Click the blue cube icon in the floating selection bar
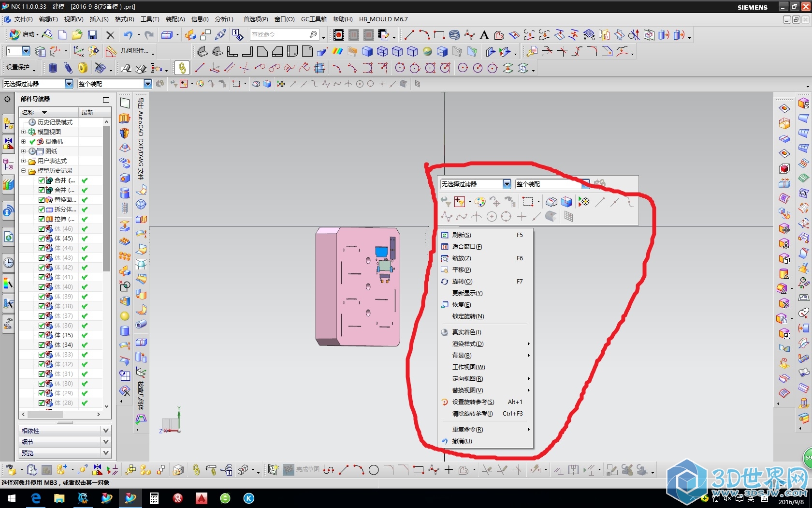The height and width of the screenshot is (508, 812). (x=566, y=202)
